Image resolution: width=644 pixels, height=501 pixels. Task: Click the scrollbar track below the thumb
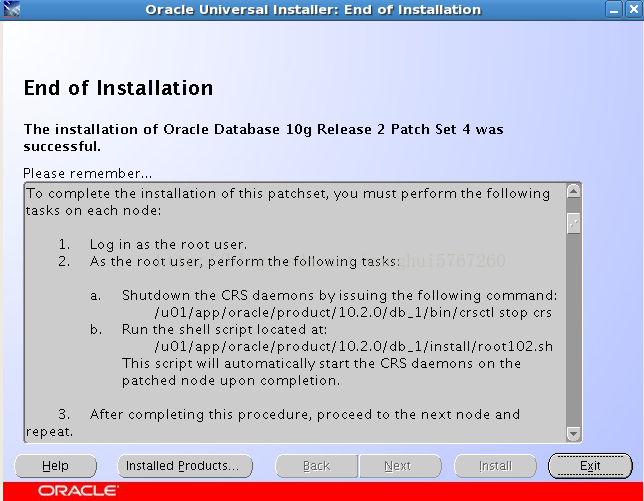pos(573,331)
